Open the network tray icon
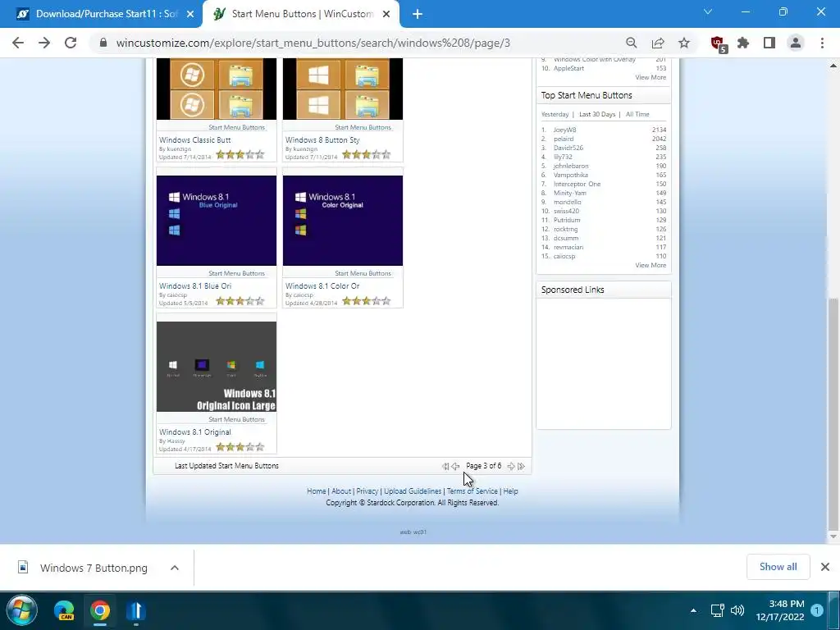The height and width of the screenshot is (630, 840). (717, 610)
